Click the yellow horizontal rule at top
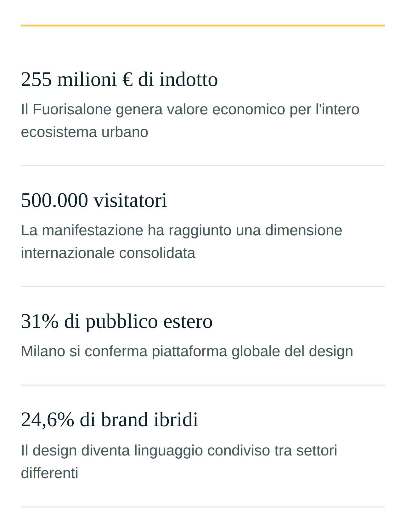 (203, 25)
